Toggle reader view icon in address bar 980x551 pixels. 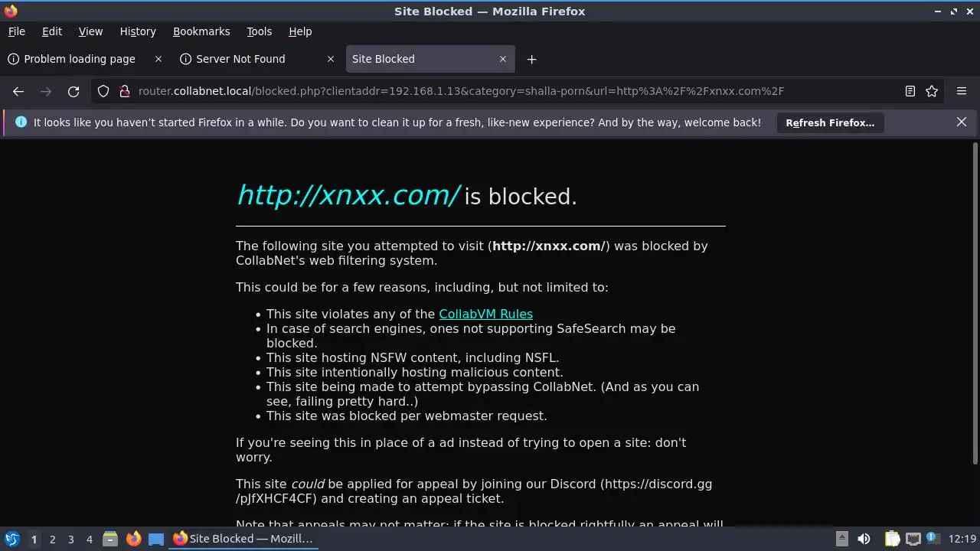(910, 91)
